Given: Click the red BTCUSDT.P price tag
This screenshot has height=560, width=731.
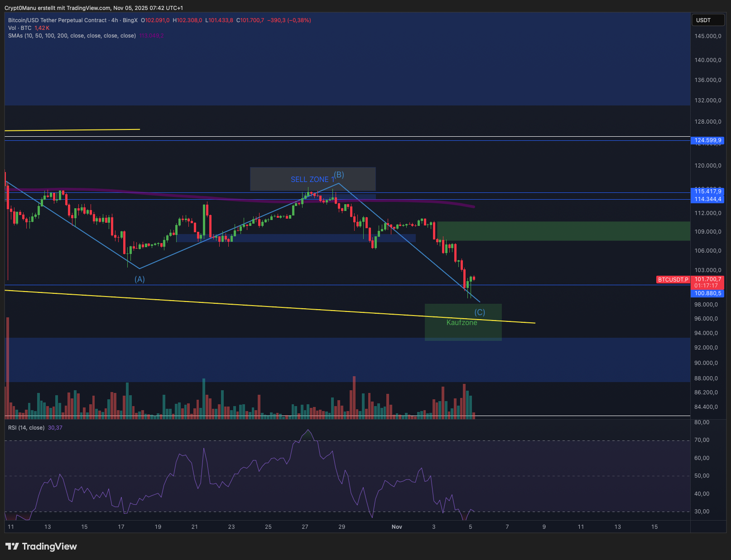Looking at the screenshot, I should tap(673, 280).
